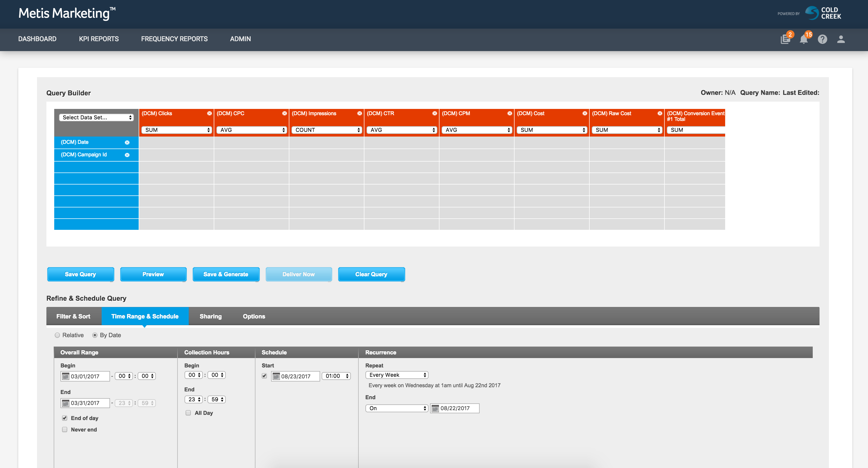Open SUM dropdown under (DCM) Raw Cost
The image size is (868, 468).
coord(627,130)
